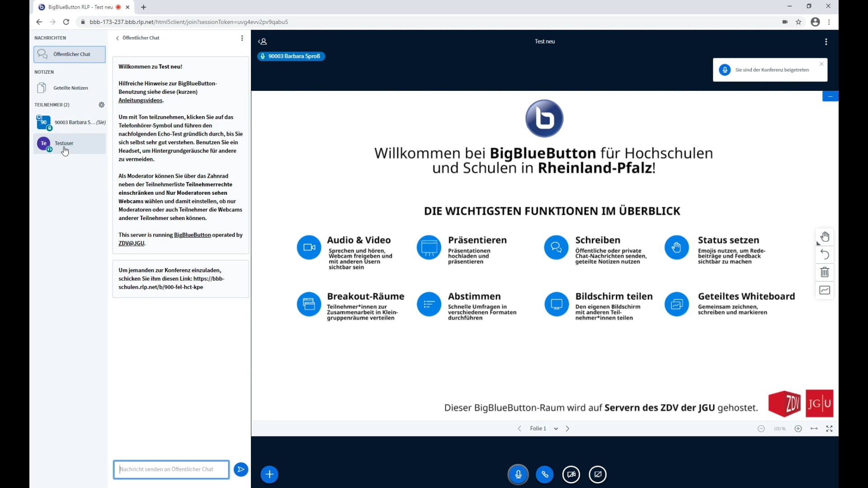Collapse Öffentlicher Chat back arrow

coord(118,38)
